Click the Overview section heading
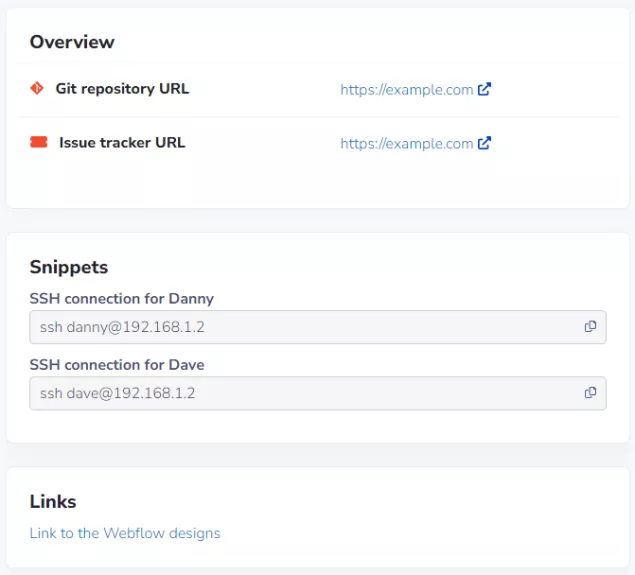635x575 pixels. click(72, 42)
